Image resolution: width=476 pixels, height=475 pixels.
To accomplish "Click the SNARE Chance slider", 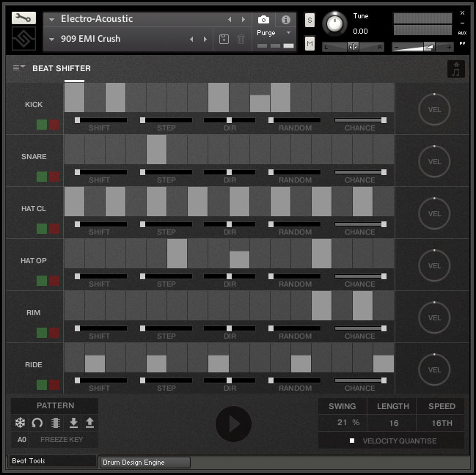I will [359, 172].
